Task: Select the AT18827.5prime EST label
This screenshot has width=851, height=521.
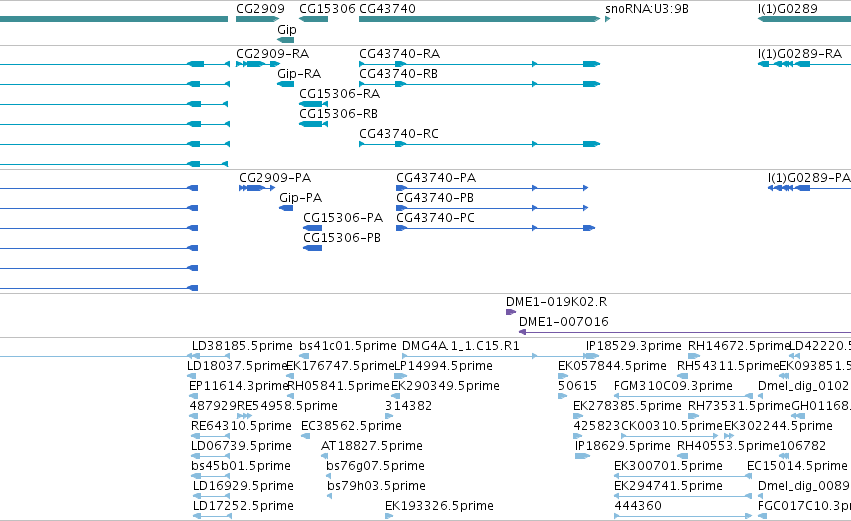Action: click(372, 447)
